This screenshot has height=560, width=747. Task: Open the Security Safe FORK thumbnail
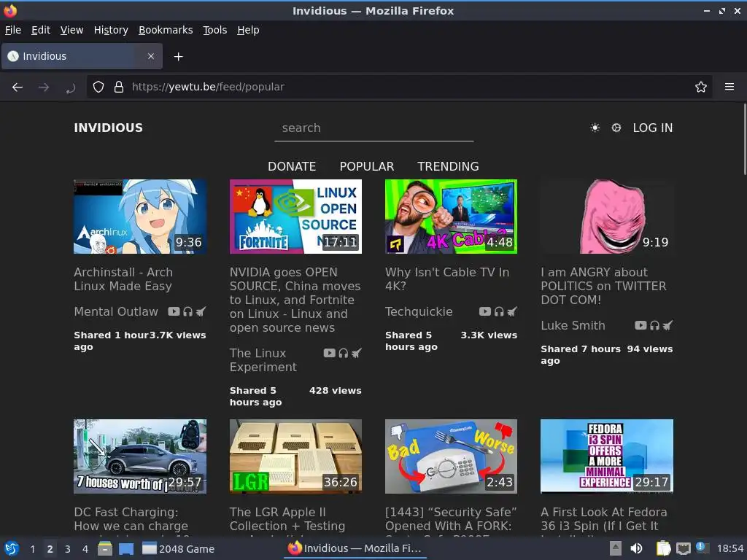451,456
